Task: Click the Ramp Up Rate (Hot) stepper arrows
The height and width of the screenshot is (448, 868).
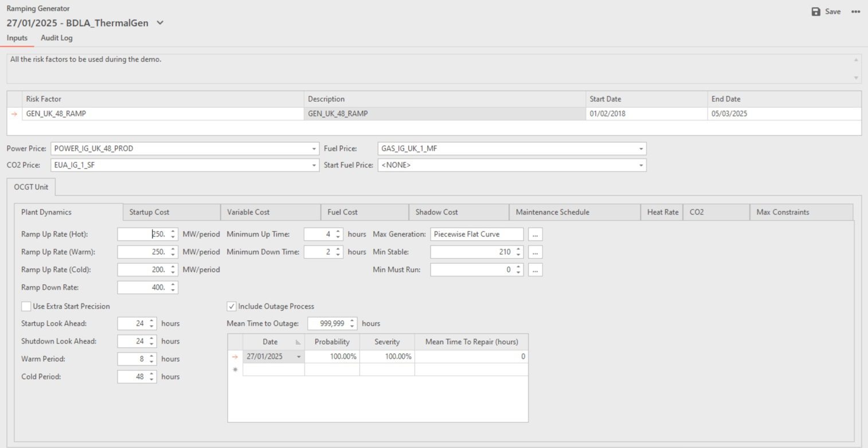Action: 173,234
